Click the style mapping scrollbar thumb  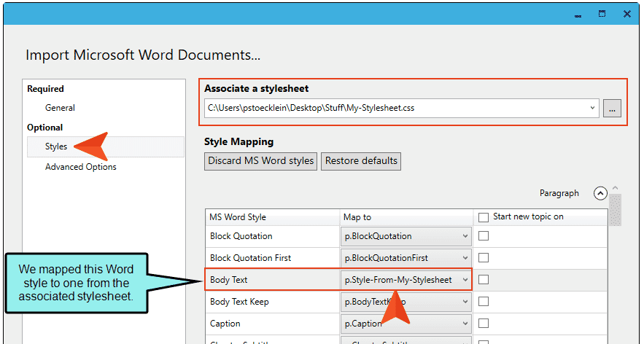pyautogui.click(x=615, y=210)
